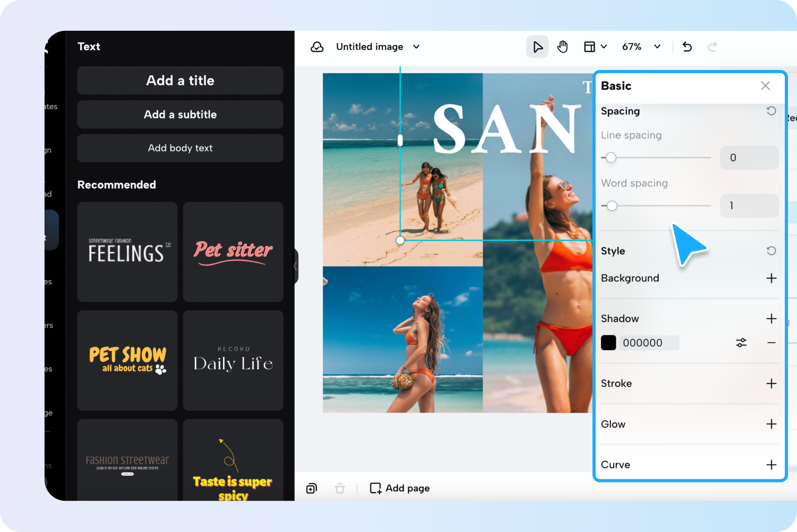Remove the shadow effect
The image size is (797, 532).
[772, 343]
